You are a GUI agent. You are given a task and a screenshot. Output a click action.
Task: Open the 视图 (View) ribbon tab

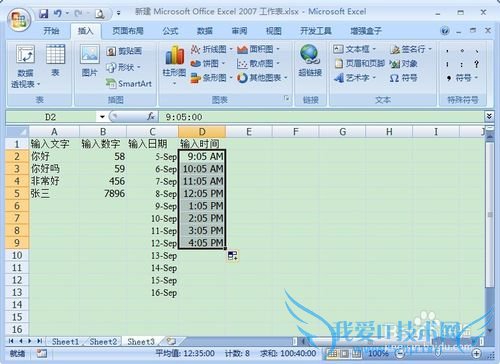(x=274, y=31)
